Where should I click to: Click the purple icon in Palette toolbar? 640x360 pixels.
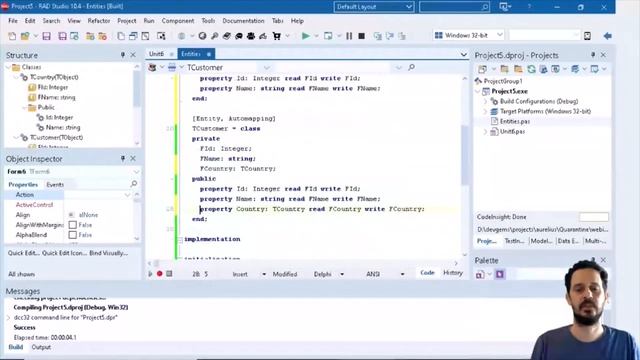point(500,274)
